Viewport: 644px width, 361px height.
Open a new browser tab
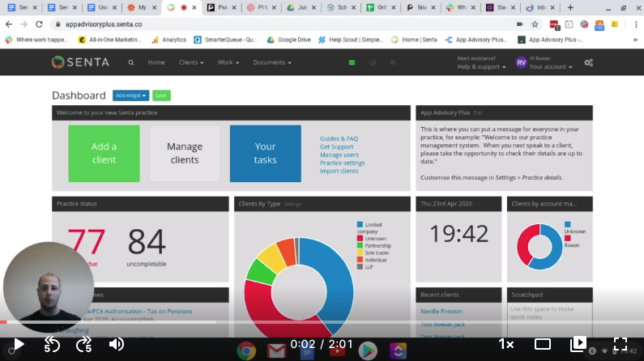click(570, 7)
